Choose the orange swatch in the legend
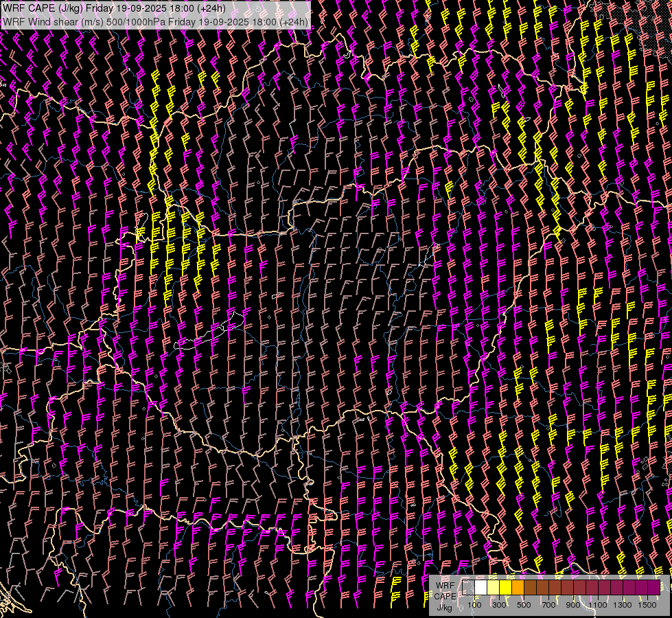Image resolution: width=672 pixels, height=618 pixels. click(x=518, y=588)
